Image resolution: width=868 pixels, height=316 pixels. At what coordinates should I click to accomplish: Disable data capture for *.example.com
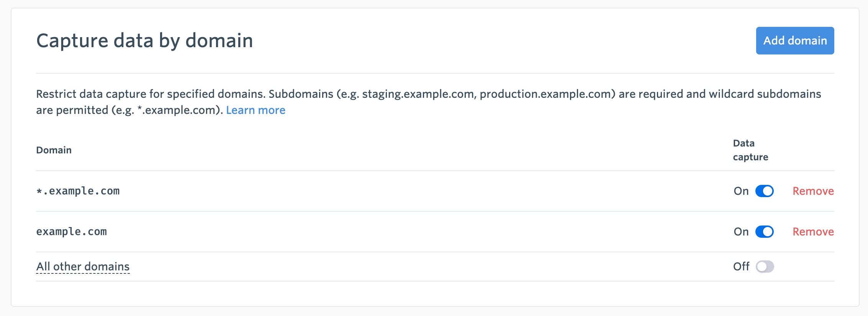pyautogui.click(x=764, y=191)
